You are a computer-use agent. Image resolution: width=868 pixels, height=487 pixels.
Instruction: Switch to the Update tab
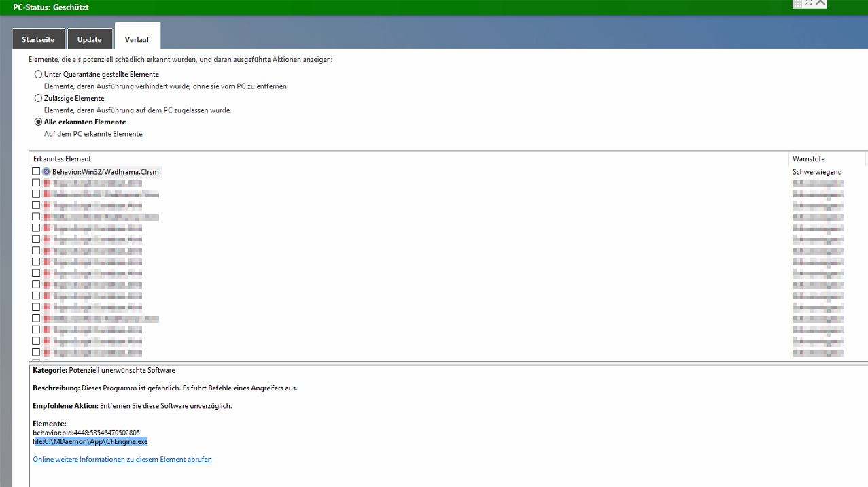click(x=90, y=39)
